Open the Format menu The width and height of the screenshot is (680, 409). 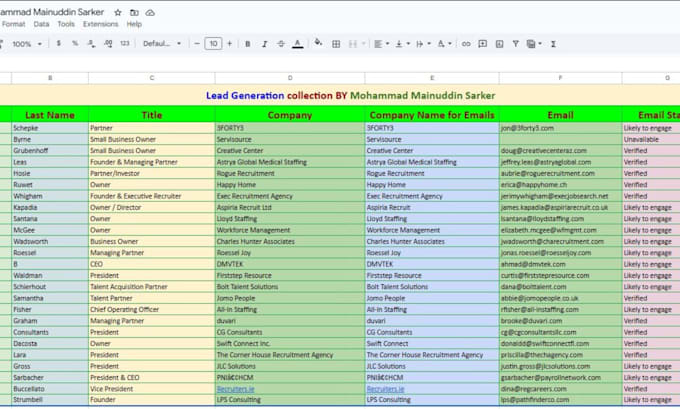[13, 24]
